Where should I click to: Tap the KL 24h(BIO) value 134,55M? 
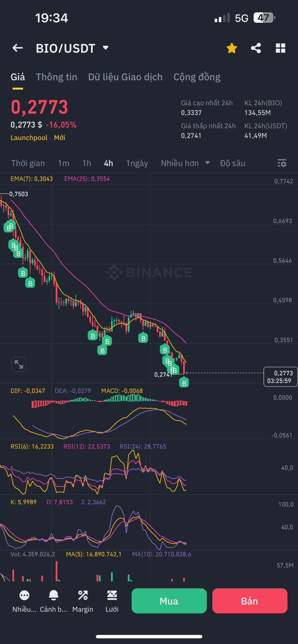tap(257, 113)
